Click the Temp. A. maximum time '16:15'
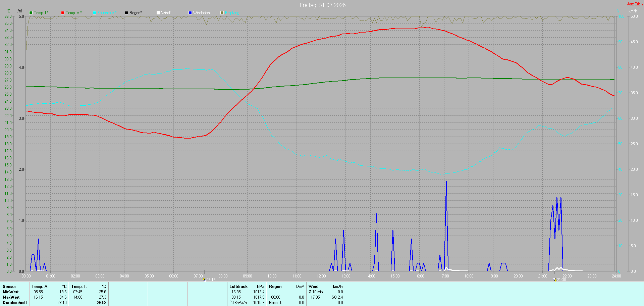This screenshot has height=306, width=644. click(x=38, y=297)
